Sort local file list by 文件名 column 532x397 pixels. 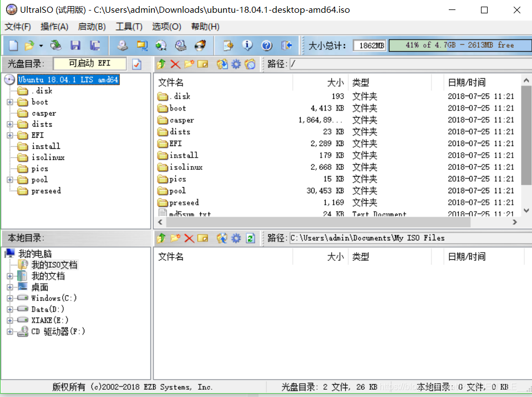(x=224, y=257)
